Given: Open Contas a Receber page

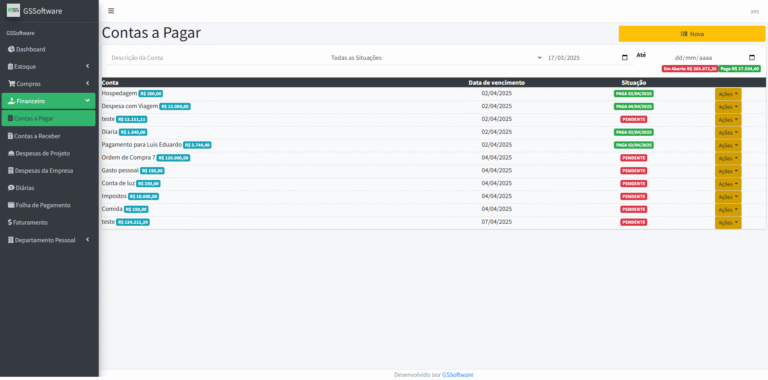Looking at the screenshot, I should (x=48, y=136).
